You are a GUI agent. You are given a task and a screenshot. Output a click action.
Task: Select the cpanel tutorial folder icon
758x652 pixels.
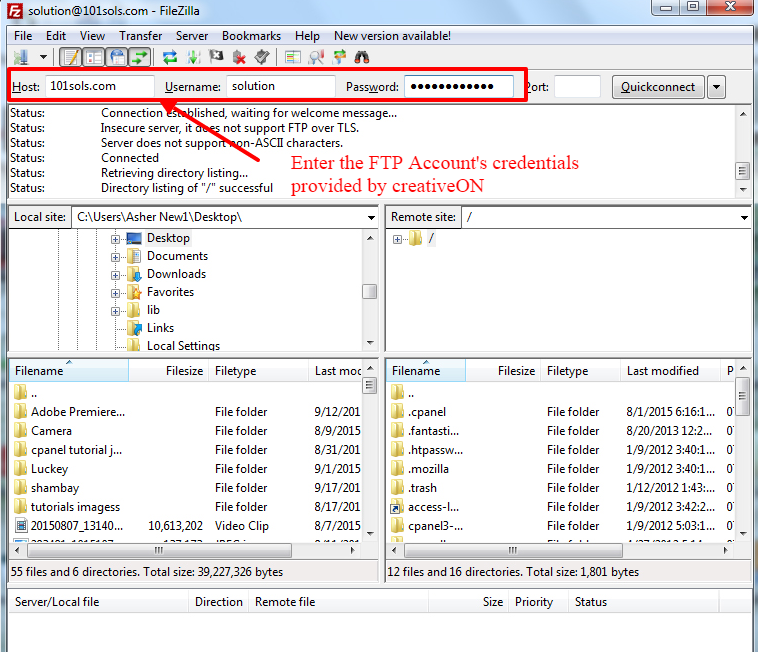click(x=20, y=449)
